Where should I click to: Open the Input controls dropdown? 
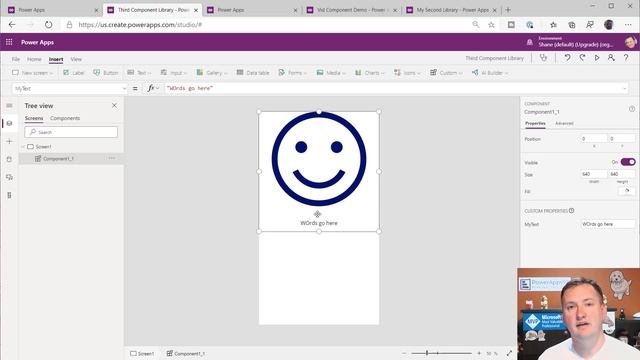click(x=173, y=73)
